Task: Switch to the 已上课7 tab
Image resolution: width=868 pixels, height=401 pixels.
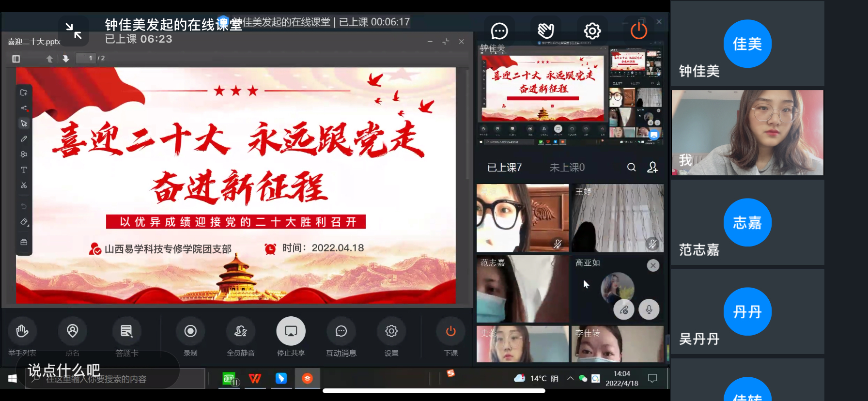Action: coord(504,168)
